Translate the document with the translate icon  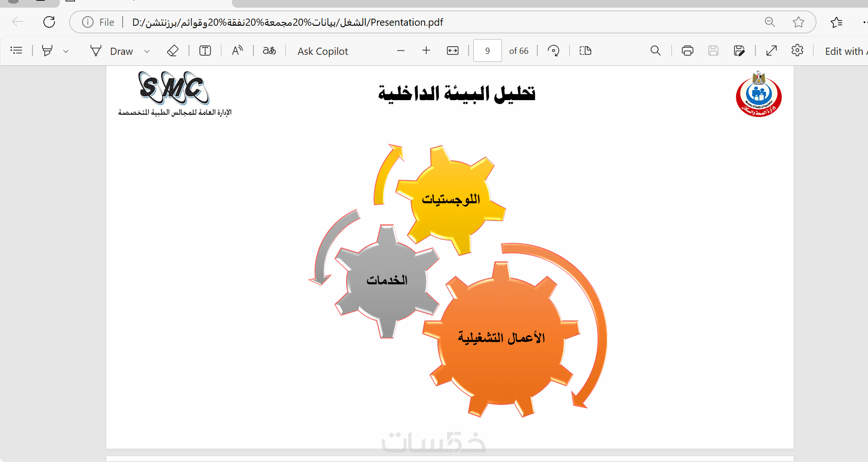point(269,51)
